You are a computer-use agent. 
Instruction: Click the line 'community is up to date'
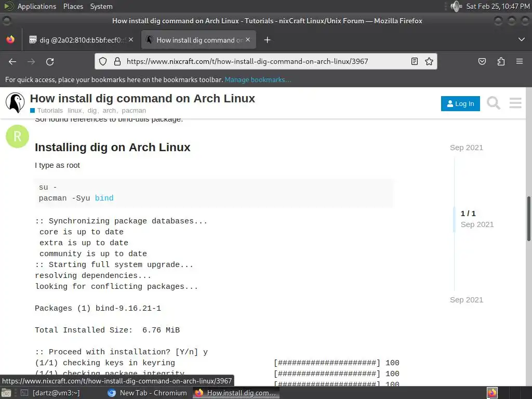coord(93,254)
